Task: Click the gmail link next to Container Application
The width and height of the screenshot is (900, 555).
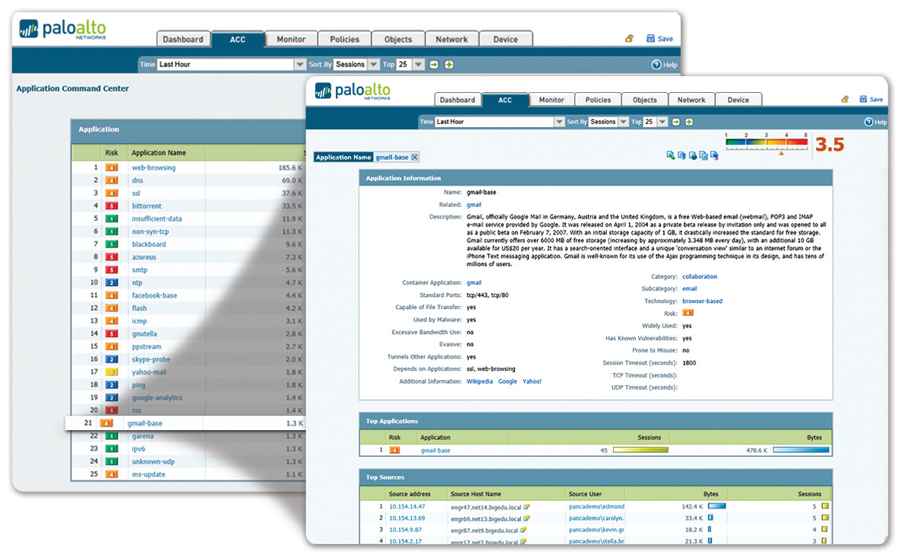Action: (x=474, y=282)
